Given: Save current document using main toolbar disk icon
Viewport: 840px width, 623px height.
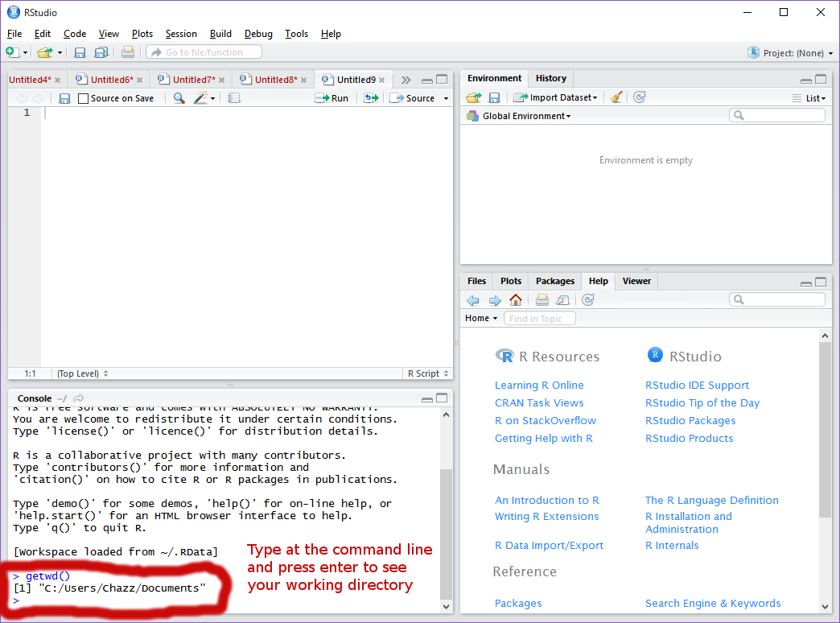Looking at the screenshot, I should coord(80,52).
